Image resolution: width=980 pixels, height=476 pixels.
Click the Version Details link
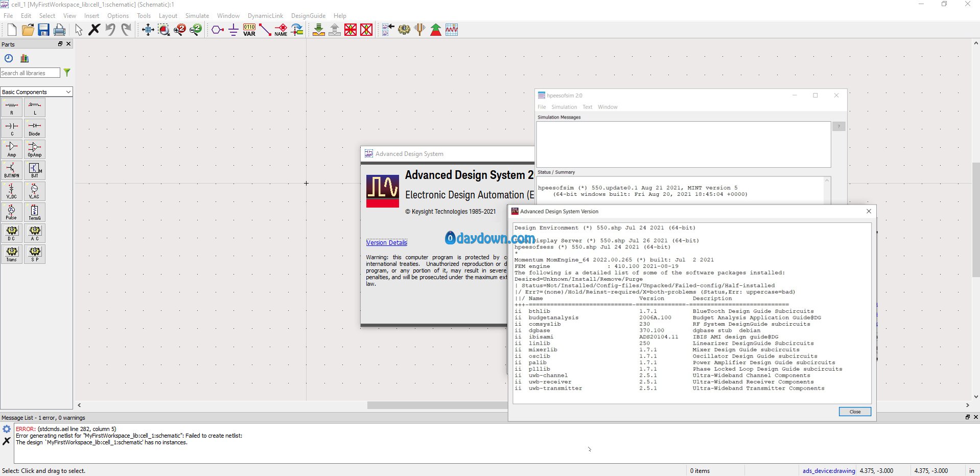point(386,243)
